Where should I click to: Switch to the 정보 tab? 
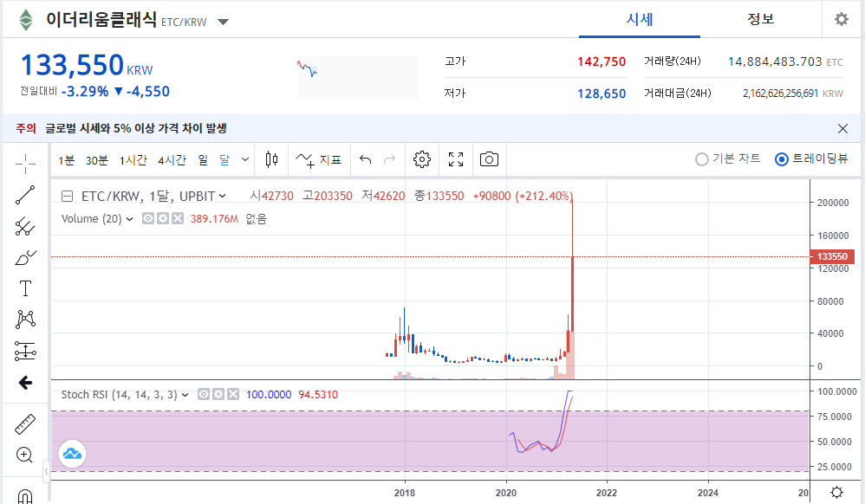[x=761, y=19]
